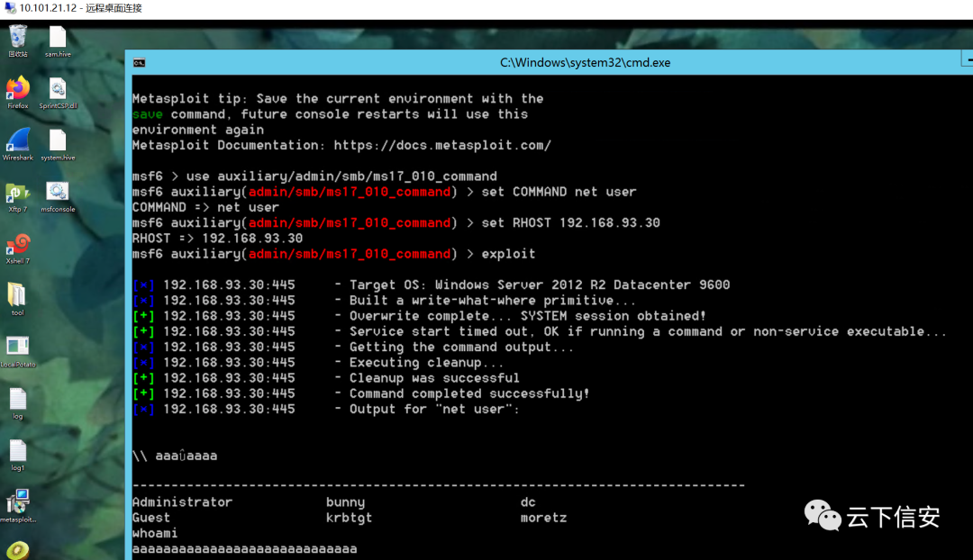Select the log file icon
This screenshot has width=973, height=560.
(x=17, y=403)
